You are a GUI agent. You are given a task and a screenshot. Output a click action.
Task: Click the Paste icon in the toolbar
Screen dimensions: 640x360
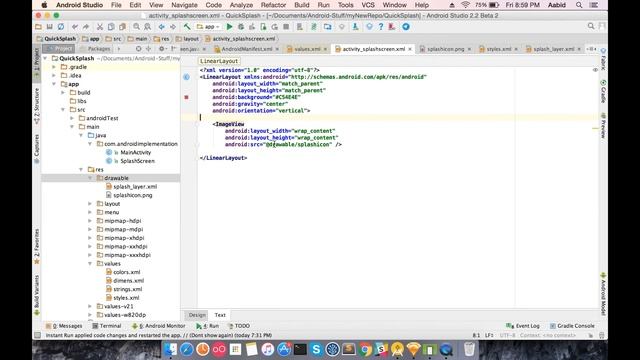pos(122,27)
